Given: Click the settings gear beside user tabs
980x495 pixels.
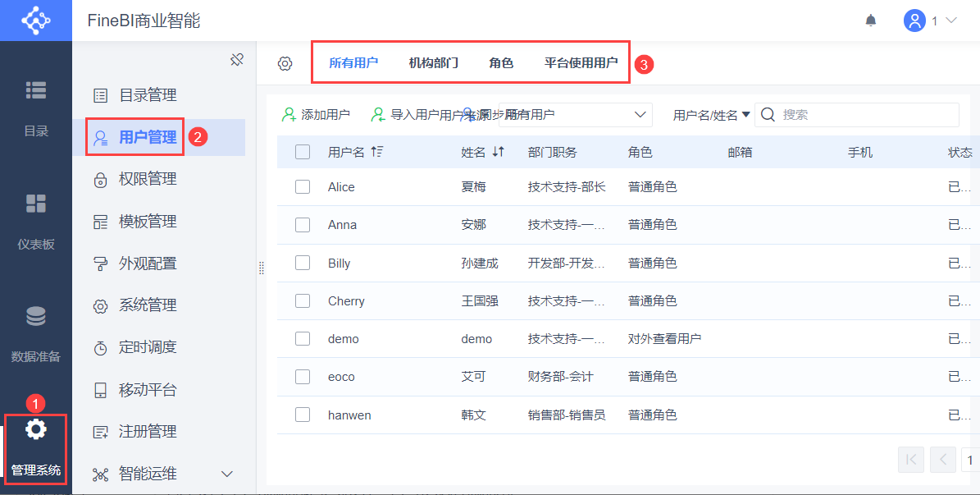Looking at the screenshot, I should [x=285, y=63].
